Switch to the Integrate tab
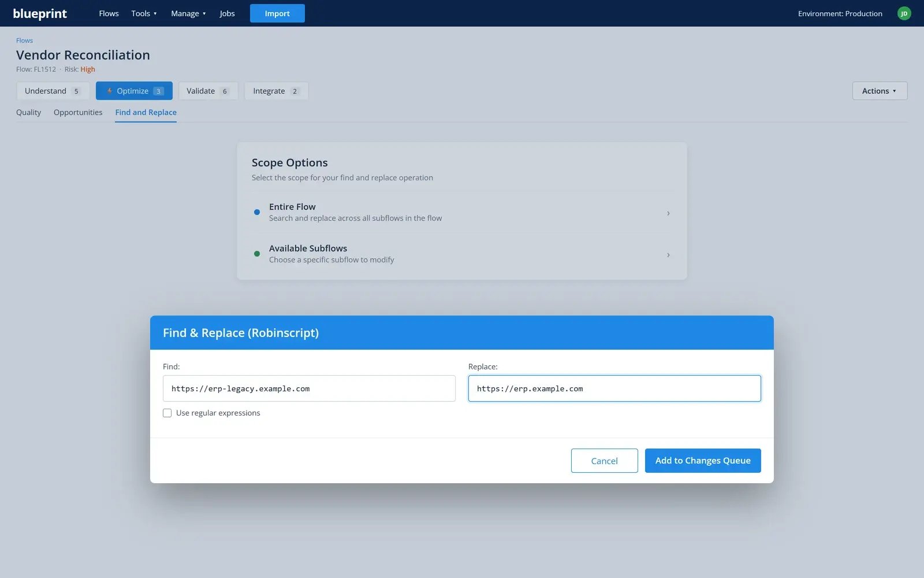The height and width of the screenshot is (578, 924). coord(276,91)
